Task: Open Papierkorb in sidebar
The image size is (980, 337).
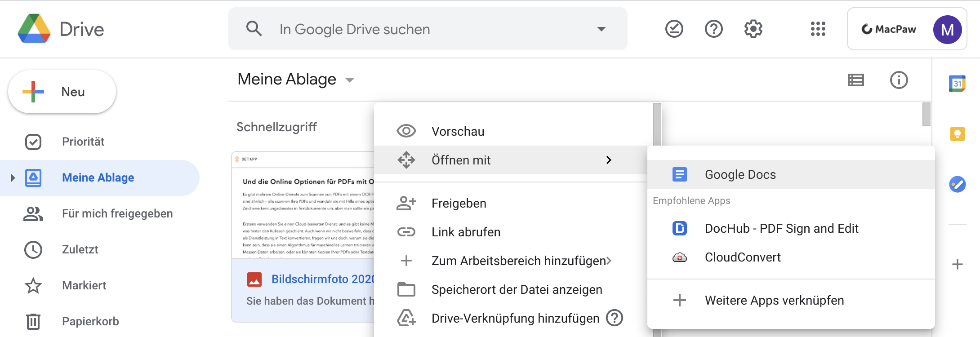Action: [100, 322]
